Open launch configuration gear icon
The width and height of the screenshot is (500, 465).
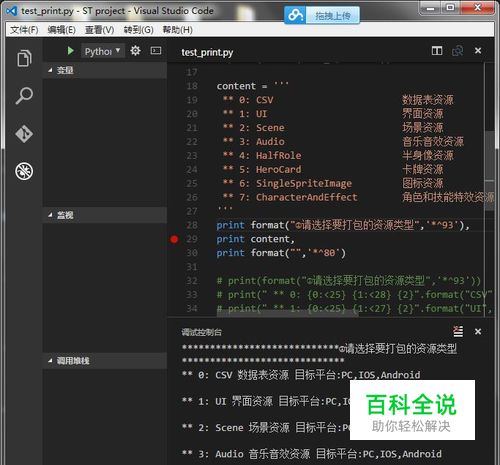(135, 51)
